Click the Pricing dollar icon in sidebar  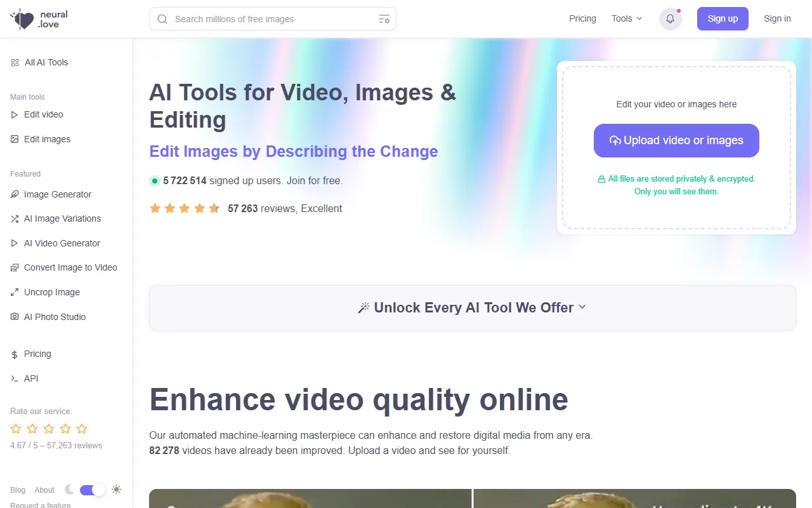(15, 354)
